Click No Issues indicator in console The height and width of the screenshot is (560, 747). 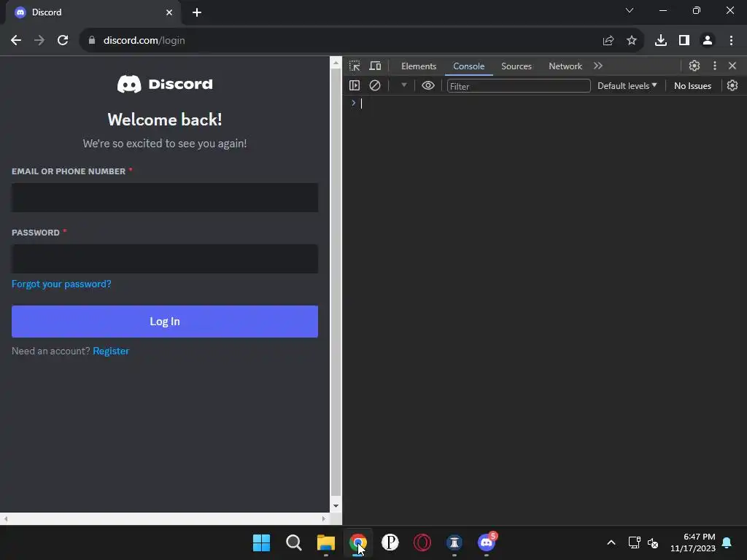pos(693,86)
